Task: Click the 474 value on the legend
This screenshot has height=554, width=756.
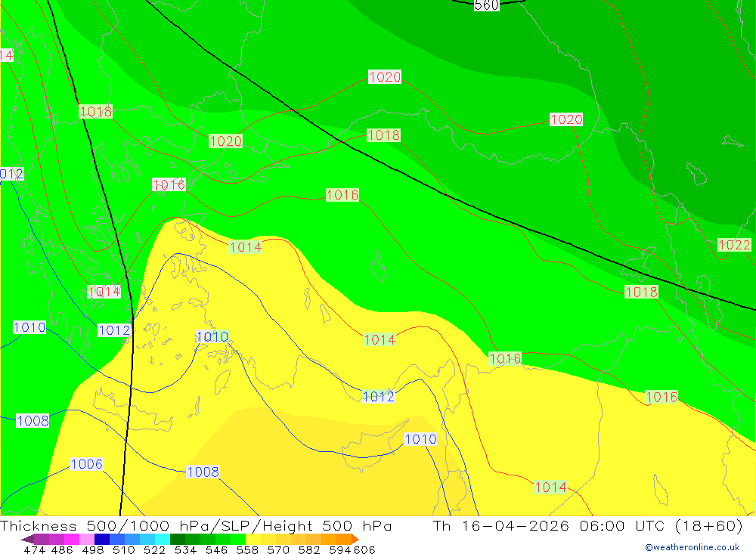Action: [x=34, y=549]
